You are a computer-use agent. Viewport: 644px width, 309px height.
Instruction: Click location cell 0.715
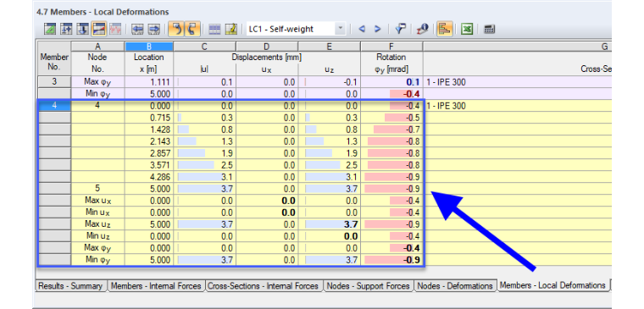(149, 118)
